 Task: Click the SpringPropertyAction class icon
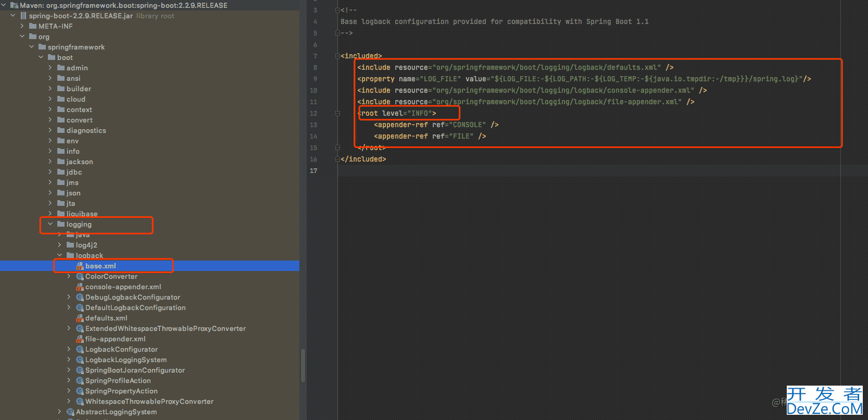click(x=80, y=391)
